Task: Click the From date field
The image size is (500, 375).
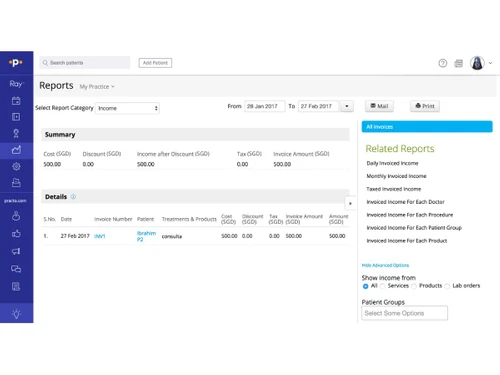Action: tap(265, 106)
